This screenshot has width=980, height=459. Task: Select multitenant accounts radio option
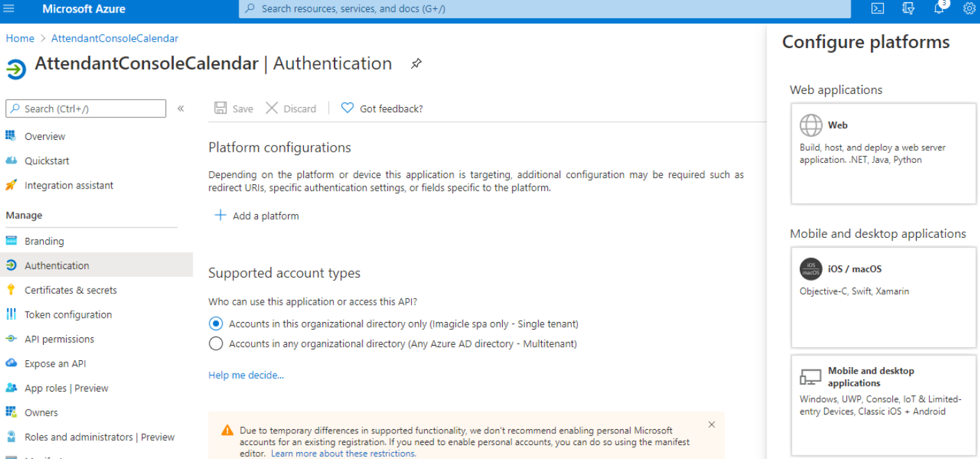[x=216, y=344]
